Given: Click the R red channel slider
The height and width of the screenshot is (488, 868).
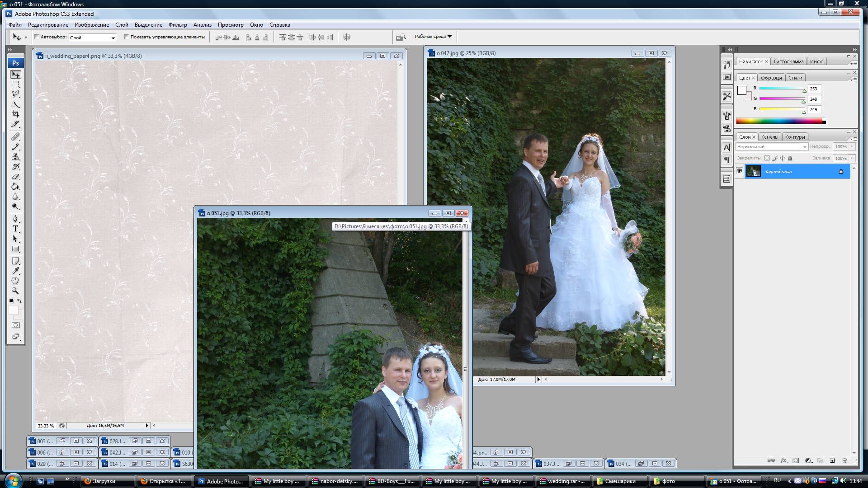Looking at the screenshot, I should pyautogui.click(x=782, y=89).
